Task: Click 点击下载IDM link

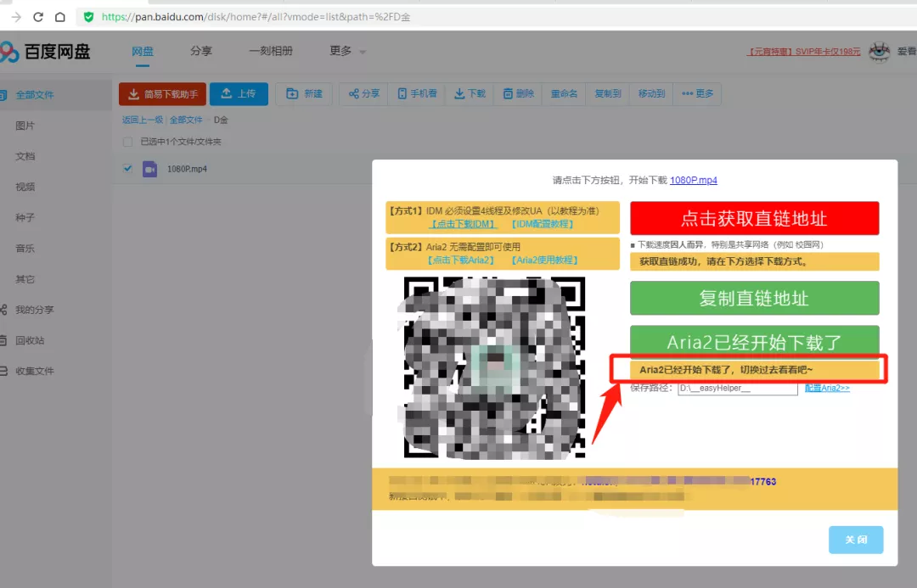Action: point(464,224)
